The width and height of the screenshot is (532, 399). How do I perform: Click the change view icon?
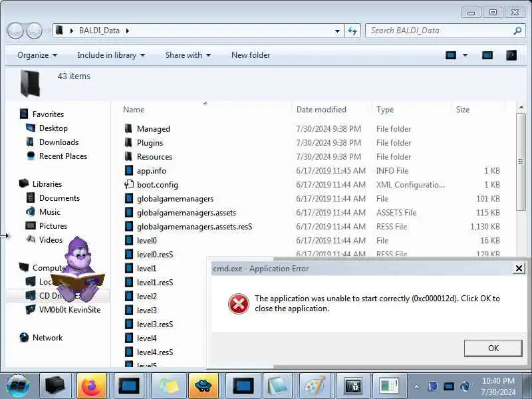[451, 55]
